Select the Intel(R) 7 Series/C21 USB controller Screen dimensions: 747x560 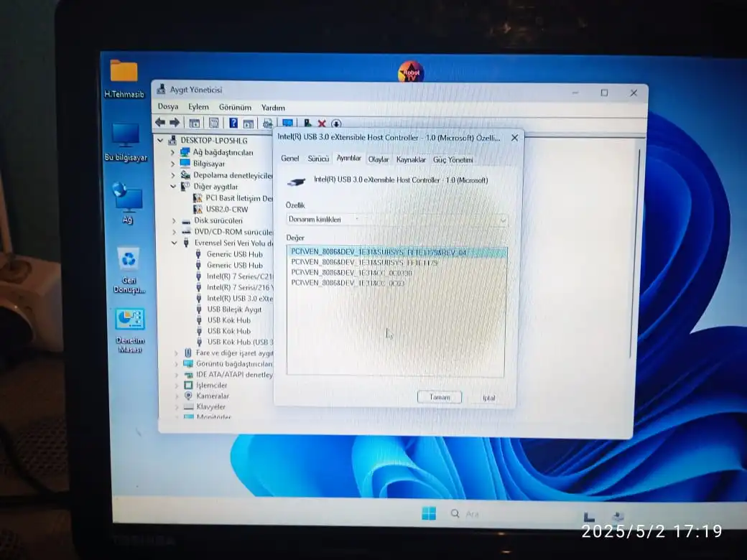pyautogui.click(x=234, y=276)
